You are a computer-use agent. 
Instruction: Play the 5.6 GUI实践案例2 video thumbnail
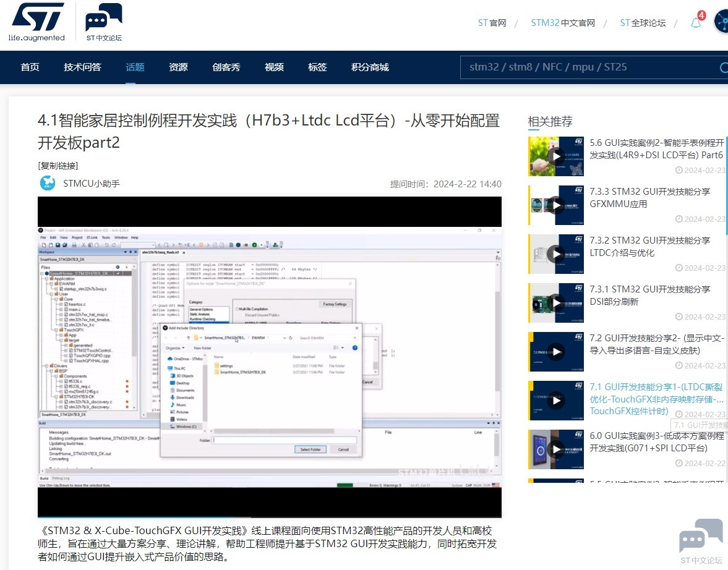[x=556, y=156]
